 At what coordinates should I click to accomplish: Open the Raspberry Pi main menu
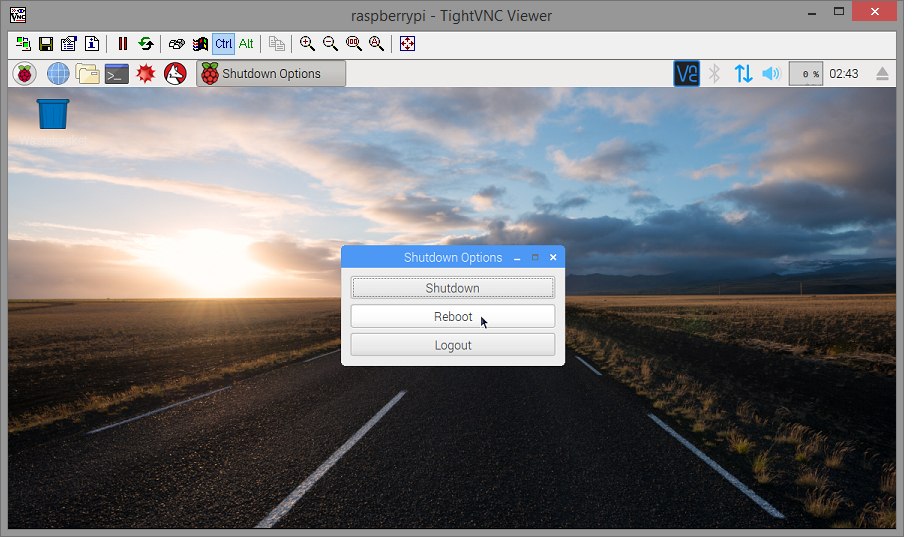click(24, 74)
